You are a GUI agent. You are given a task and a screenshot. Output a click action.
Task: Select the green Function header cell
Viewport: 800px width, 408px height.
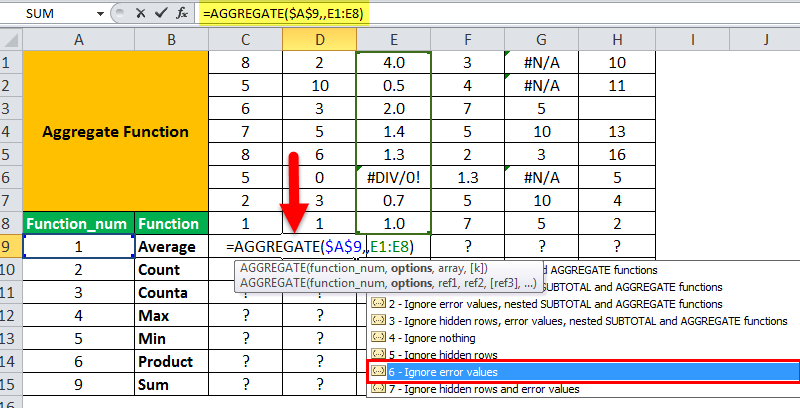coord(171,223)
